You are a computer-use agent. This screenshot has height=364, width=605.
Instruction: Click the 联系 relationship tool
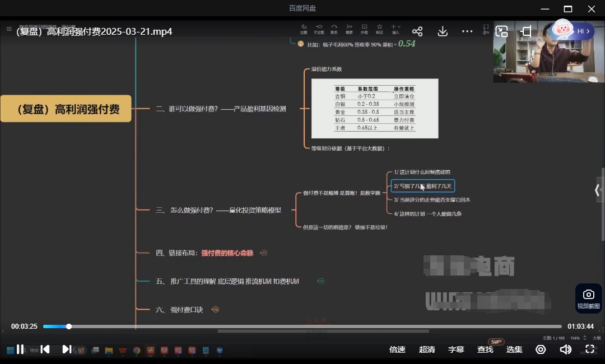pos(334,29)
